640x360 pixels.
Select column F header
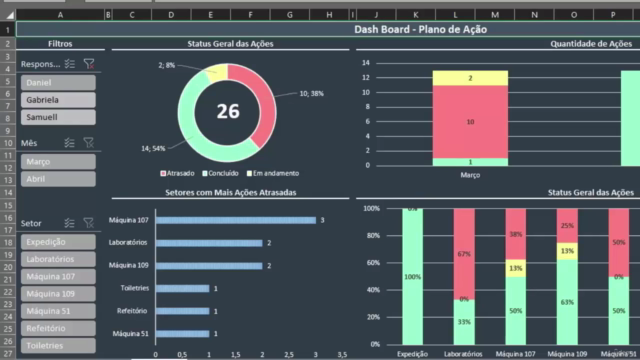click(x=250, y=15)
